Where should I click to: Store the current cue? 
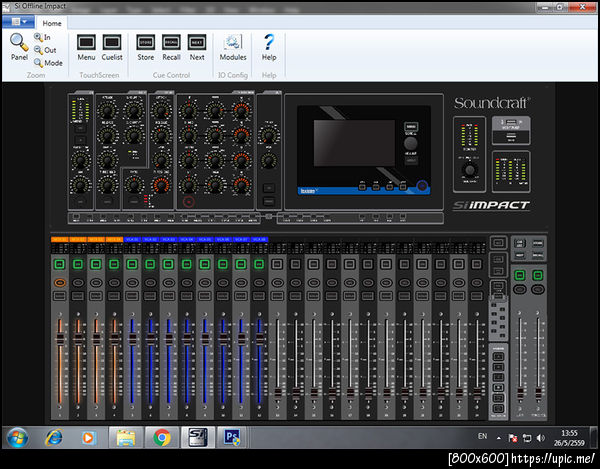coord(146,44)
